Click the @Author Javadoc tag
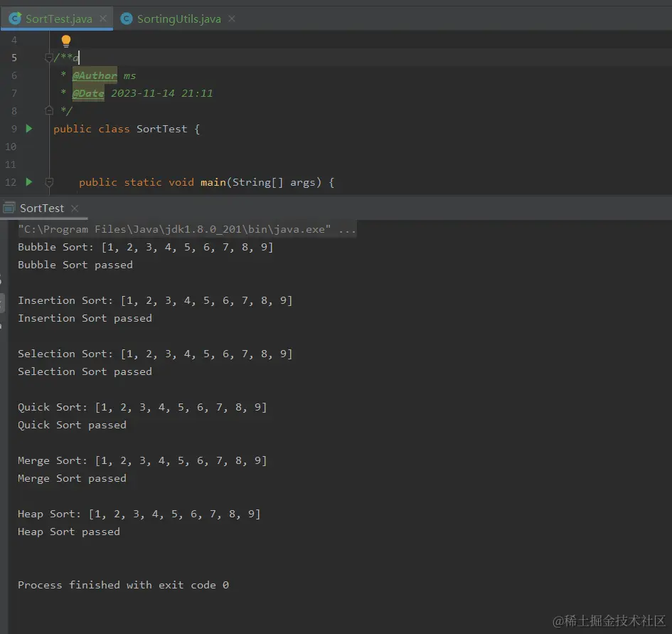The image size is (672, 634). (x=95, y=75)
